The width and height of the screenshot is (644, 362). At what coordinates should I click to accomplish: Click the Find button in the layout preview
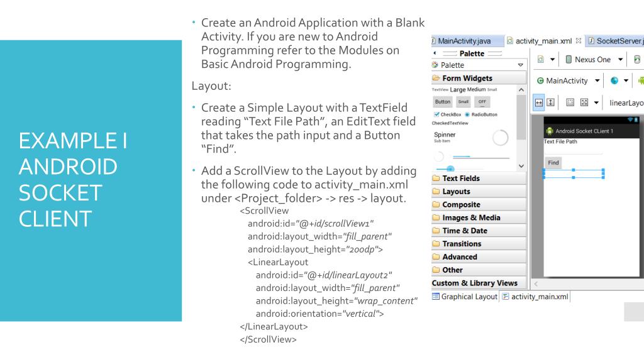[553, 162]
